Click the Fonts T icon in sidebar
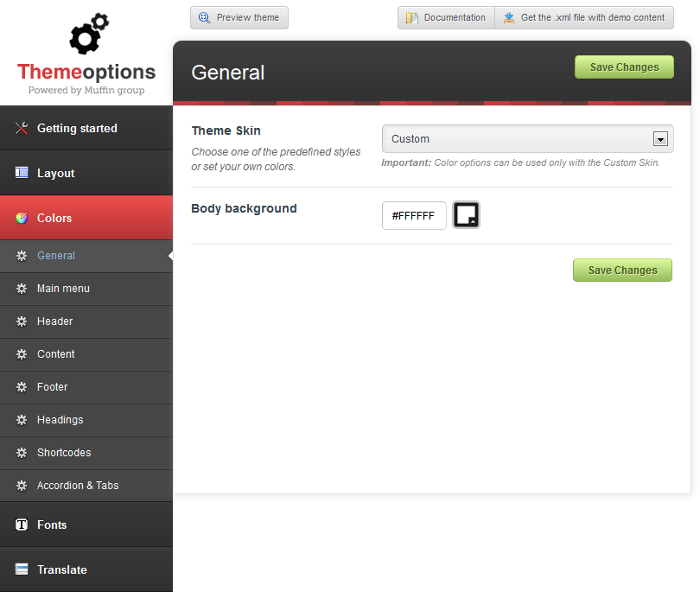700x598 pixels. point(22,525)
